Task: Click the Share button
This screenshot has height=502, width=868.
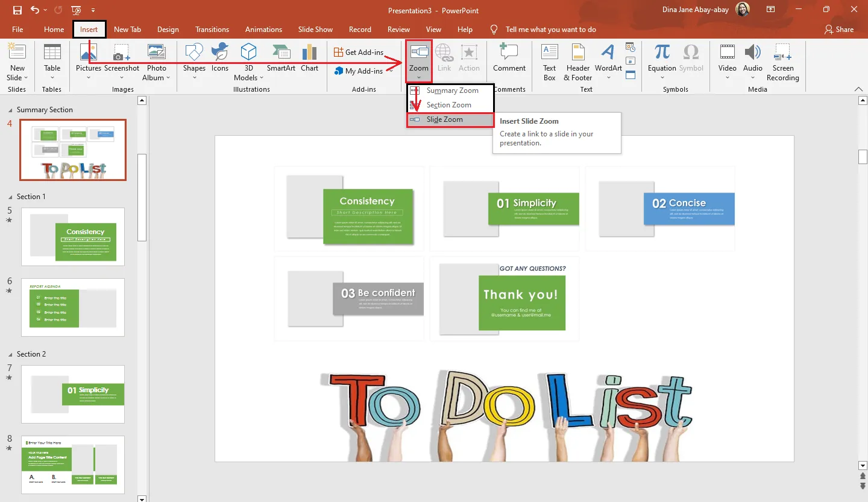Action: [x=839, y=30]
